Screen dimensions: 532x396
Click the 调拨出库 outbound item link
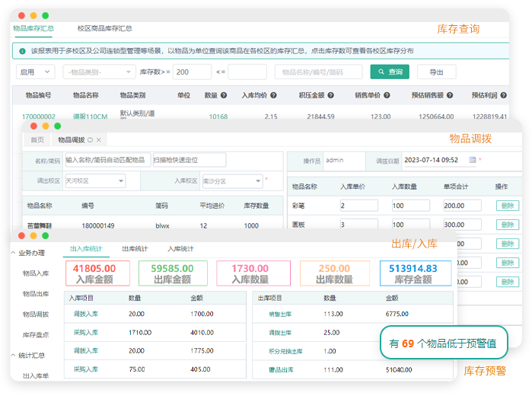(280, 333)
